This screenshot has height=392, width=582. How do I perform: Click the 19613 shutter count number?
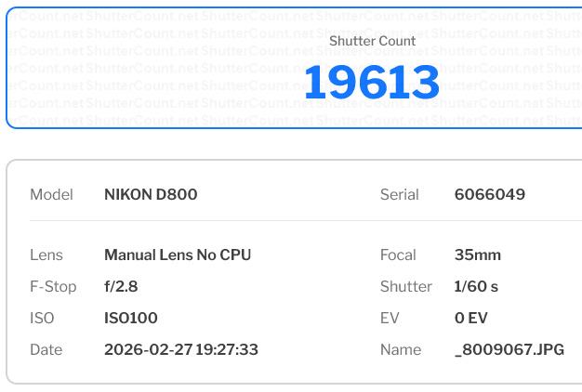click(x=371, y=83)
